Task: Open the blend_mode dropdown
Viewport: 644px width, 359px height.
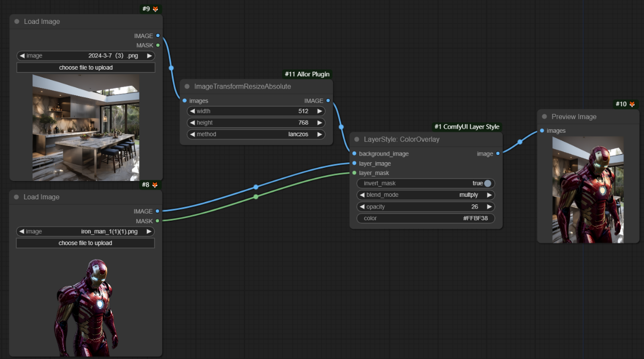Action: pyautogui.click(x=425, y=195)
